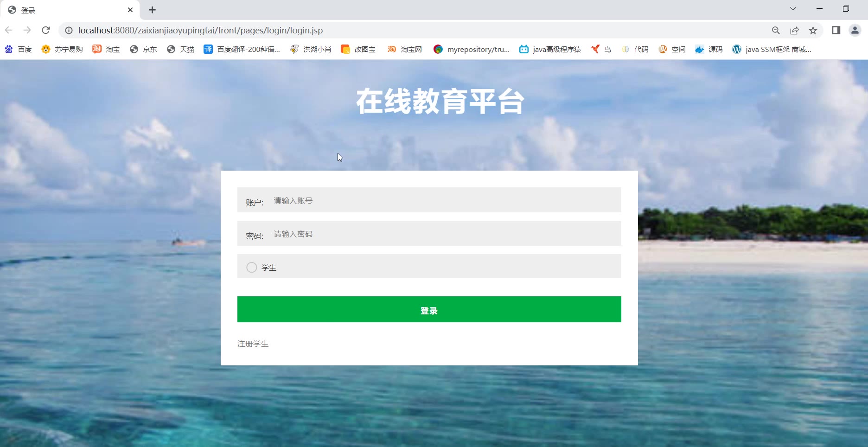
Task: Click the green 登录 button
Action: [x=429, y=309]
